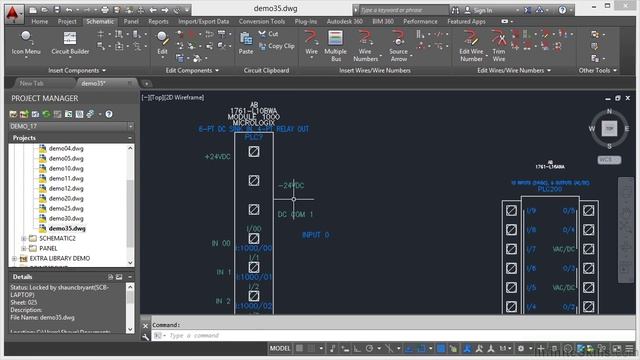Click the keyword search field

(403, 10)
